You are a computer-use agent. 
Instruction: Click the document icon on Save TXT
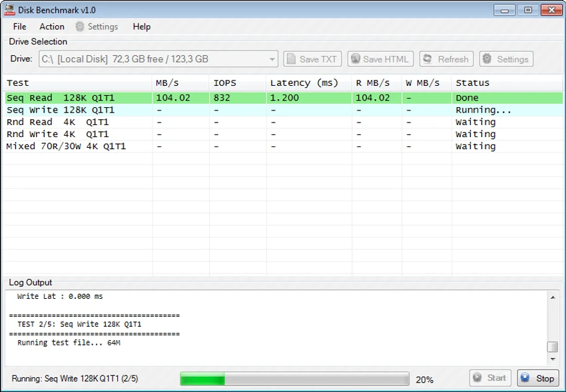291,59
